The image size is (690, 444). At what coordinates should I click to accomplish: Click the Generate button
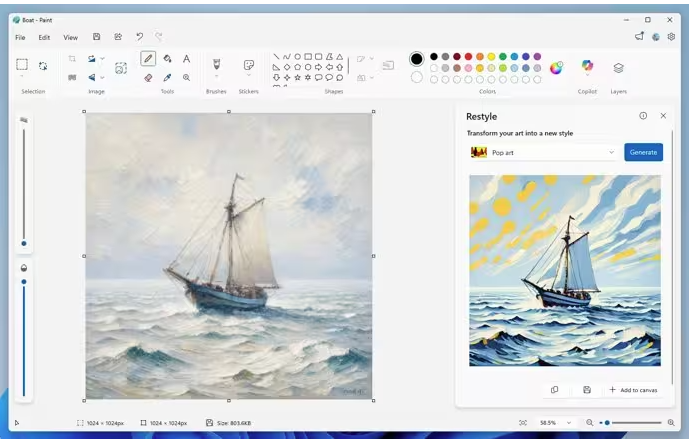point(643,152)
